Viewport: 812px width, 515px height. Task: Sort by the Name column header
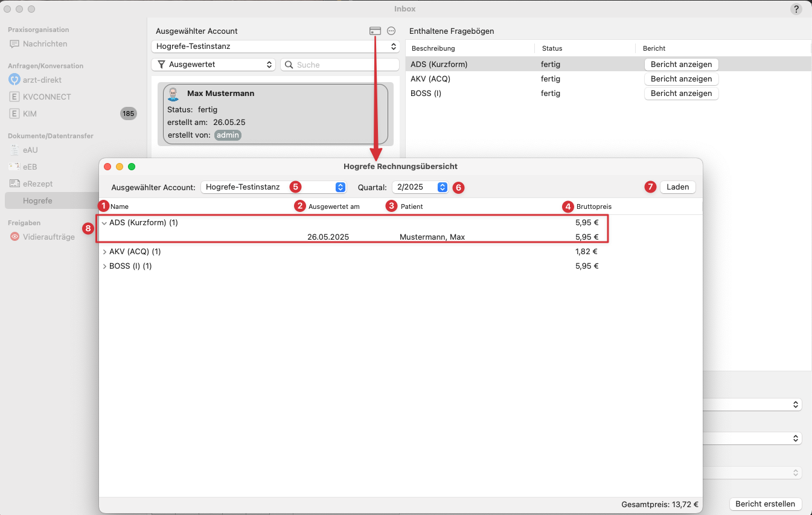point(119,206)
